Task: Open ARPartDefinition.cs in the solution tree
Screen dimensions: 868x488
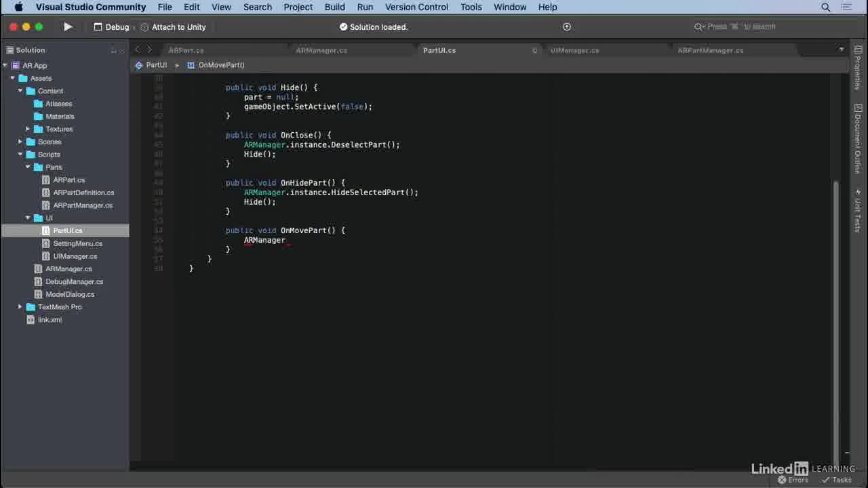Action: pyautogui.click(x=83, y=192)
